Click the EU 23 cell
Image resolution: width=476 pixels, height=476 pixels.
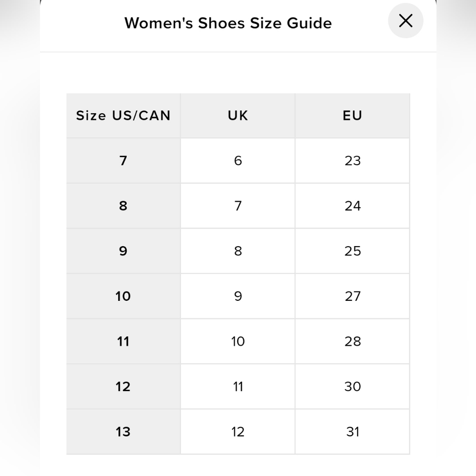tap(352, 160)
